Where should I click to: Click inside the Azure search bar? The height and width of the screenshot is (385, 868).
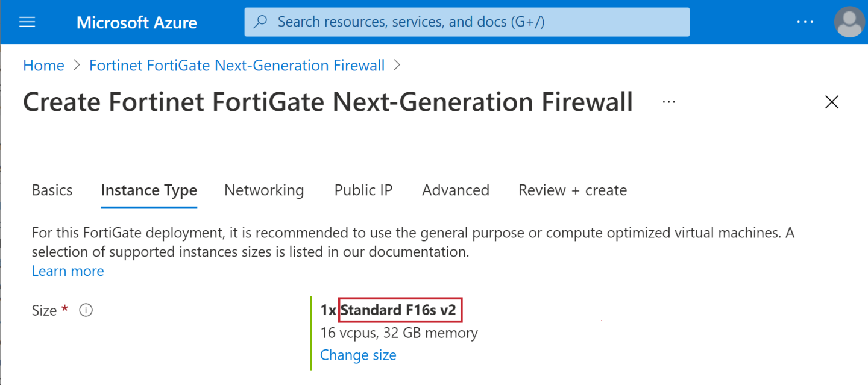pos(467,21)
